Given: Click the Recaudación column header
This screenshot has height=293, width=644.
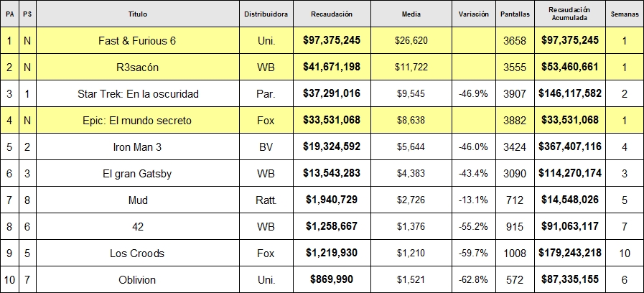Looking at the screenshot, I should [332, 14].
